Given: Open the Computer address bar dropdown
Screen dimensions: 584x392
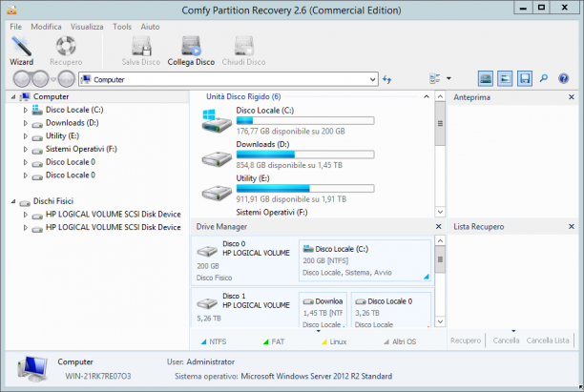Looking at the screenshot, I should [372, 79].
